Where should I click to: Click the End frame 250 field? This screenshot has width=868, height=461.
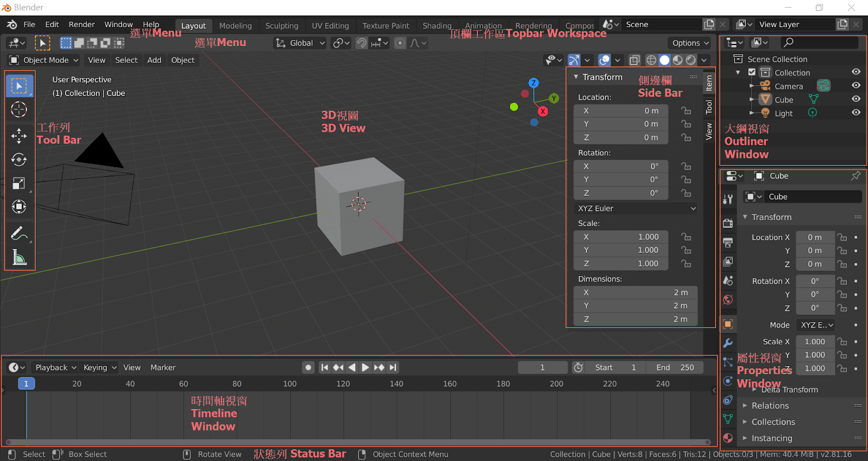coord(675,367)
